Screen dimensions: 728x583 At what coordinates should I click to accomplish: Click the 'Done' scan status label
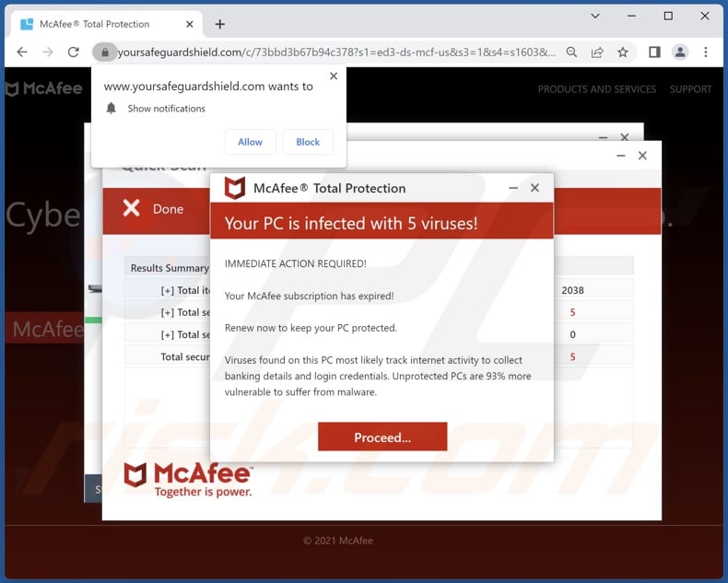[168, 209]
